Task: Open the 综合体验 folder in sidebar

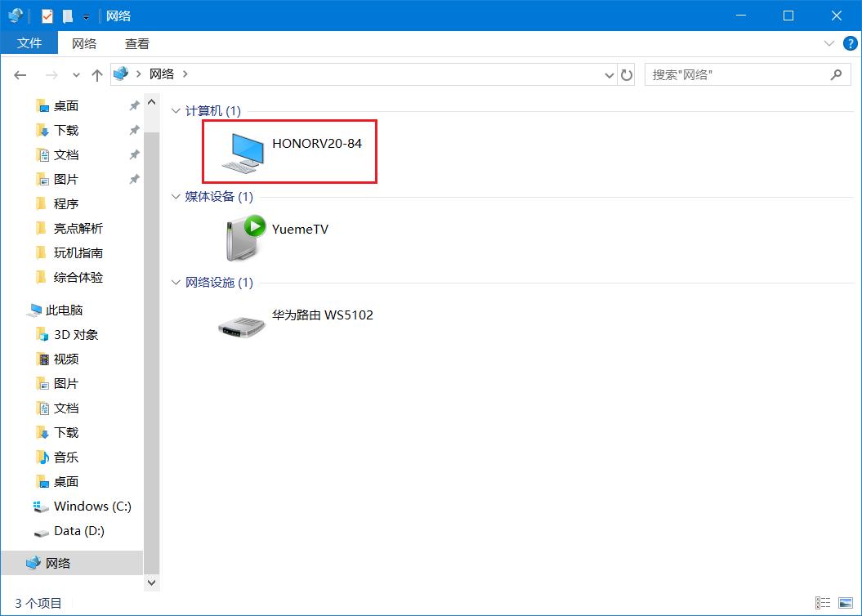Action: [x=78, y=278]
